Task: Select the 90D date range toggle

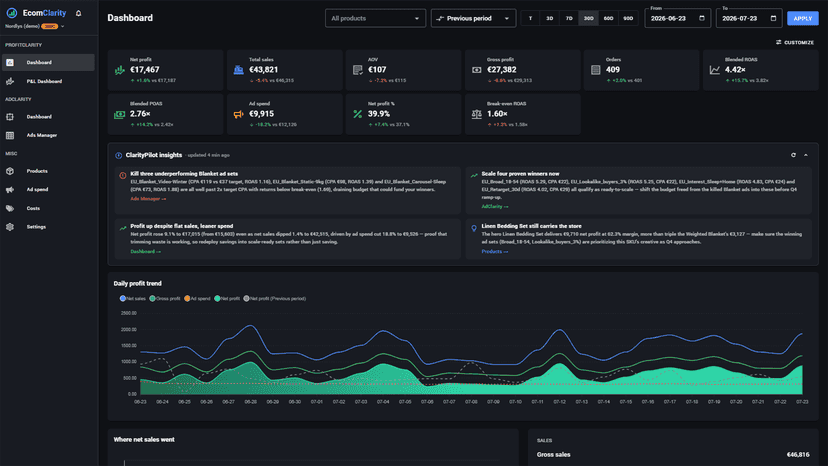Action: 628,18
